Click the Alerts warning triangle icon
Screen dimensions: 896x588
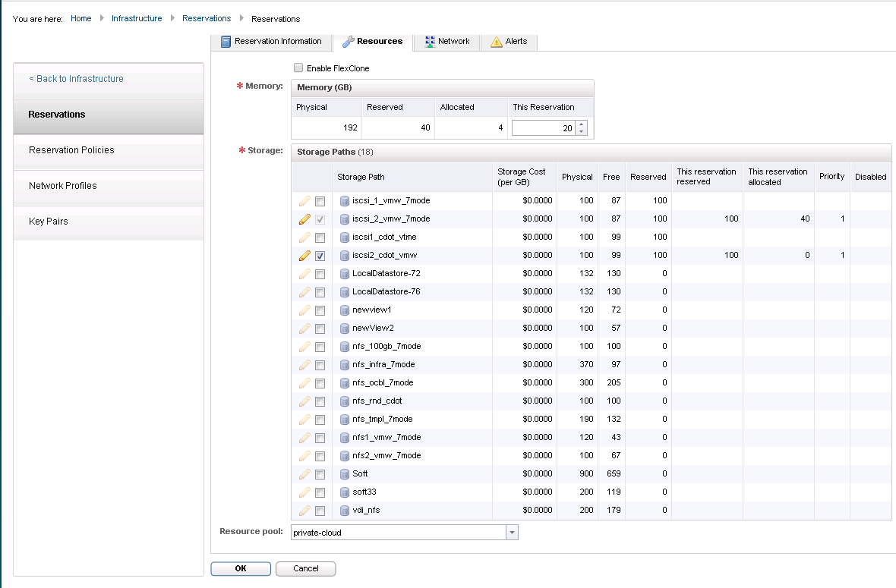click(x=497, y=42)
